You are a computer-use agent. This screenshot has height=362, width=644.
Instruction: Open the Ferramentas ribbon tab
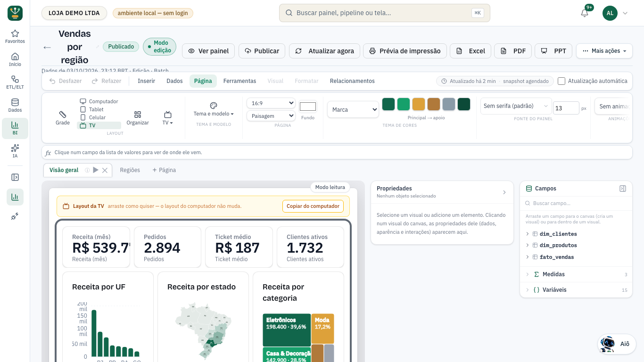pyautogui.click(x=239, y=81)
